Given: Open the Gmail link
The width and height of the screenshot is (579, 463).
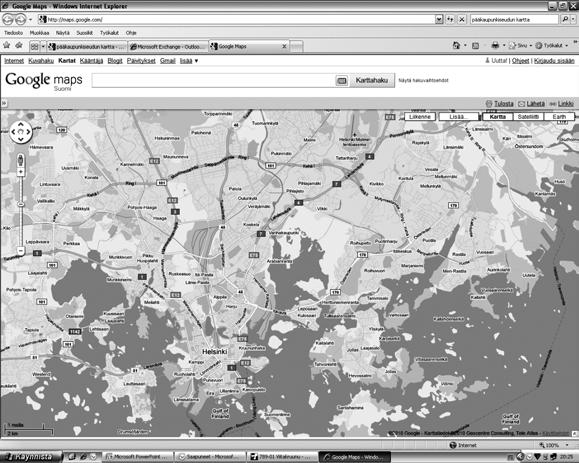Looking at the screenshot, I should click(x=168, y=61).
